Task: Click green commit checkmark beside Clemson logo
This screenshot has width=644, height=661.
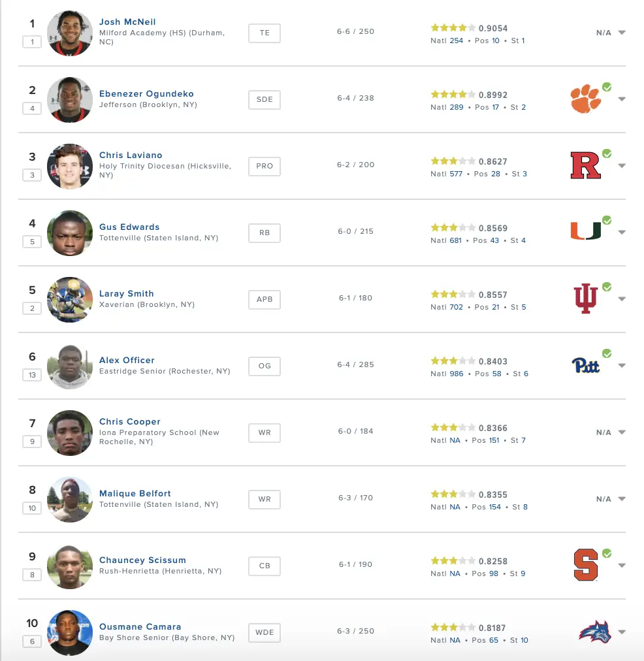Action: pos(607,88)
